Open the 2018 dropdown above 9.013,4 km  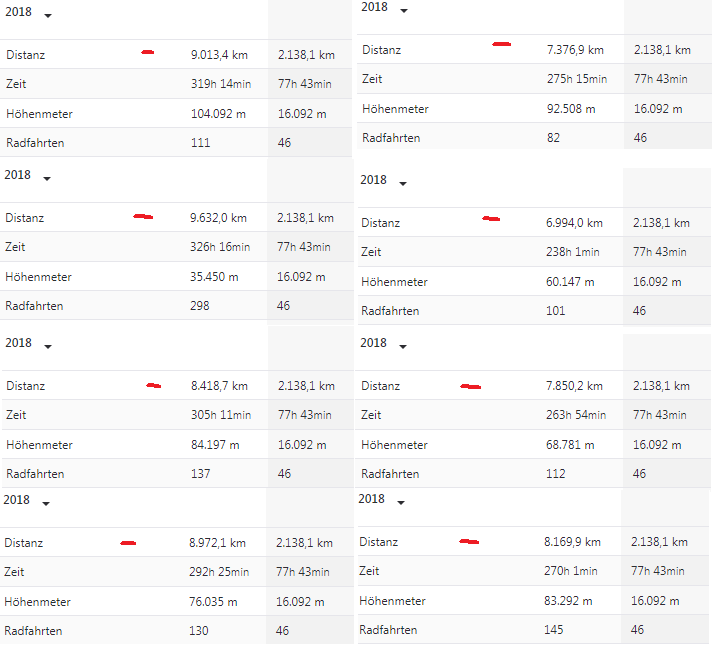point(47,17)
